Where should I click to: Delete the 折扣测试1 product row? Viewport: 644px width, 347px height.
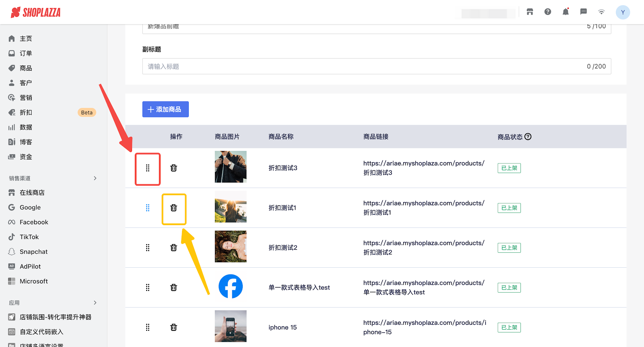173,208
